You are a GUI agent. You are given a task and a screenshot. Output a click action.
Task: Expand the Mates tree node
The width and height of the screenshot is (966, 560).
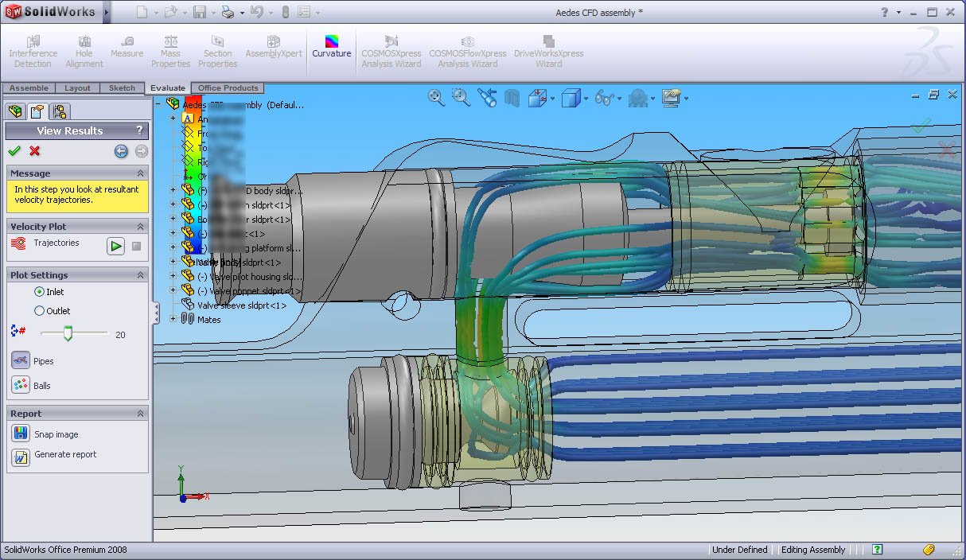tap(173, 319)
